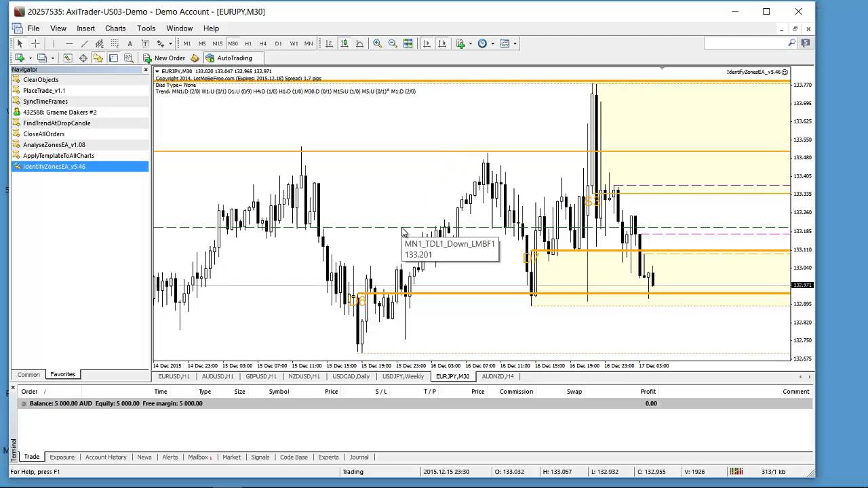Image resolution: width=868 pixels, height=488 pixels.
Task: Select ClearObjects in Navigator favorites
Action: click(41, 79)
